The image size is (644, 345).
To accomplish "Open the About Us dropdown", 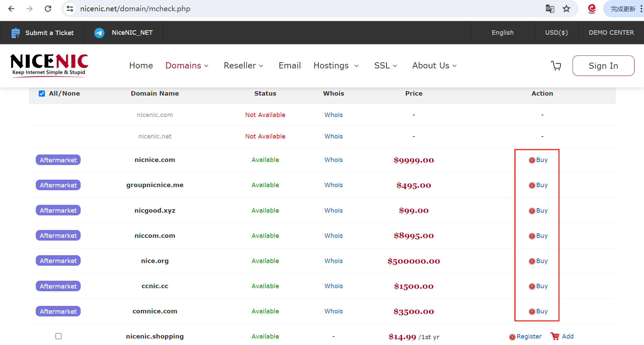I will click(434, 66).
